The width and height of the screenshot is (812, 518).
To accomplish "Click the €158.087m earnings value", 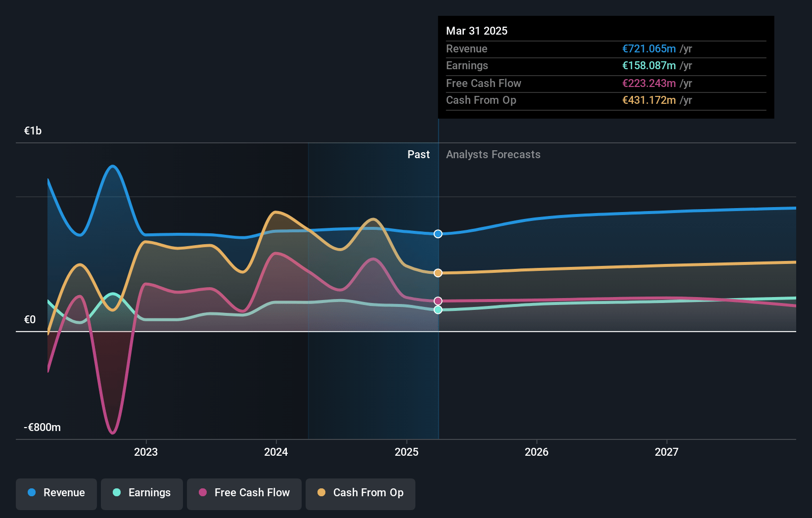I will click(649, 65).
